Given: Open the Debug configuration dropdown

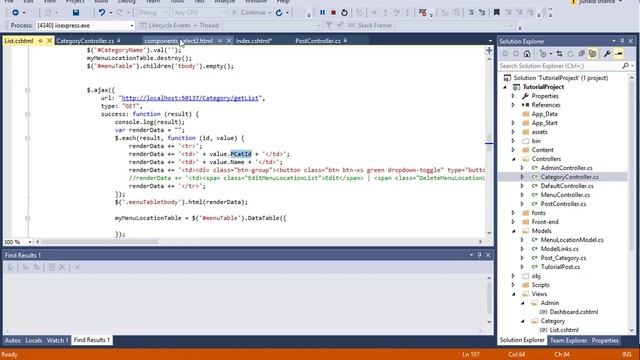Looking at the screenshot, I should (x=153, y=13).
